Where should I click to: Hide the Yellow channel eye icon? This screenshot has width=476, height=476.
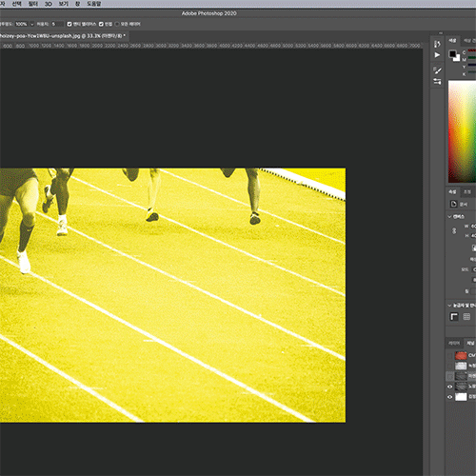pos(450,387)
